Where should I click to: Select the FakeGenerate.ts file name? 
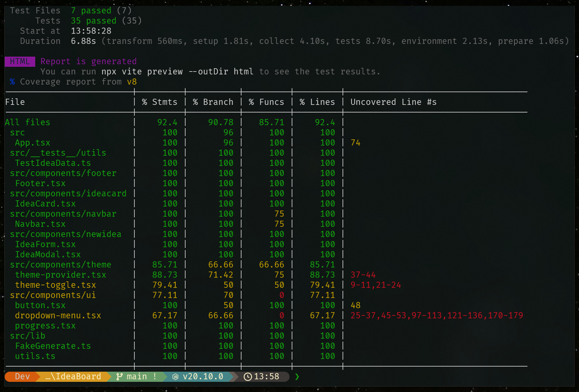point(53,346)
